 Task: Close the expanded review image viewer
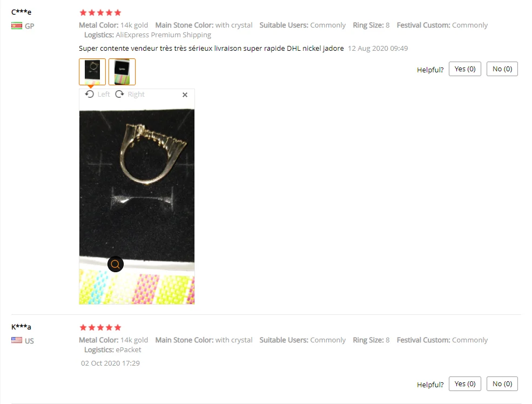[x=185, y=95]
